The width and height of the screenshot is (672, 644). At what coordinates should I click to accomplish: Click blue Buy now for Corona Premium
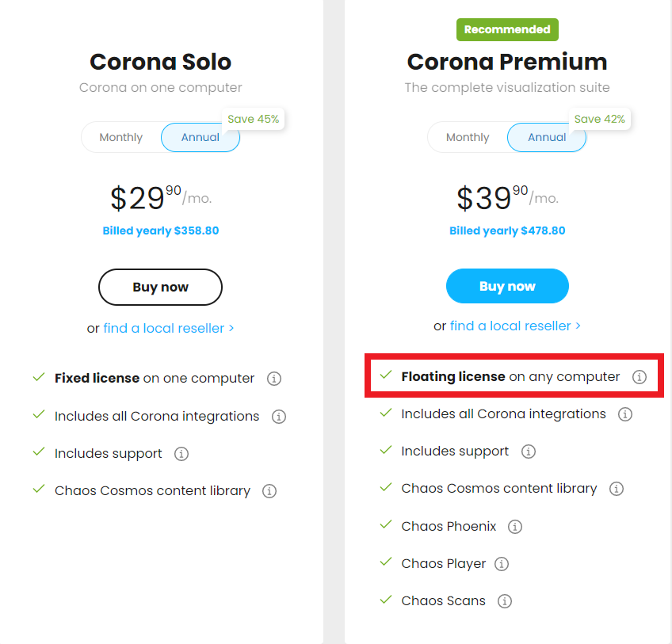point(507,287)
